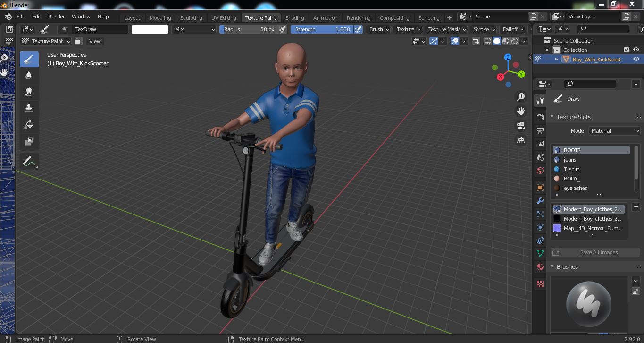Switch to the Shading workspace tab
The width and height of the screenshot is (644, 343).
point(294,17)
